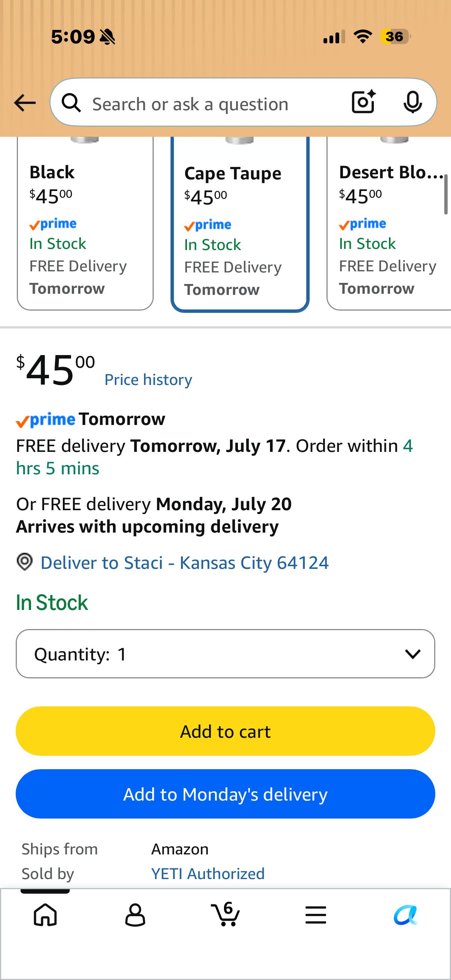Screen dimensions: 451x980
Task: Tap the delivery location pin icon
Action: tap(25, 562)
